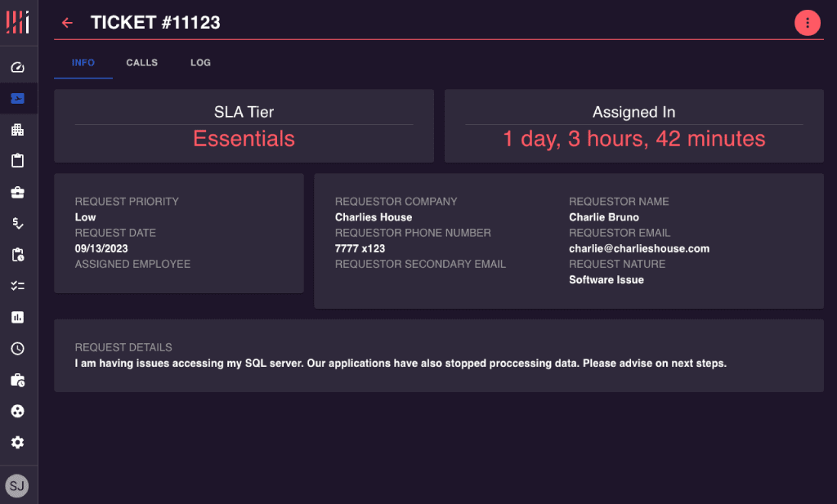Click the back arrow beside the ticket title

coord(67,23)
